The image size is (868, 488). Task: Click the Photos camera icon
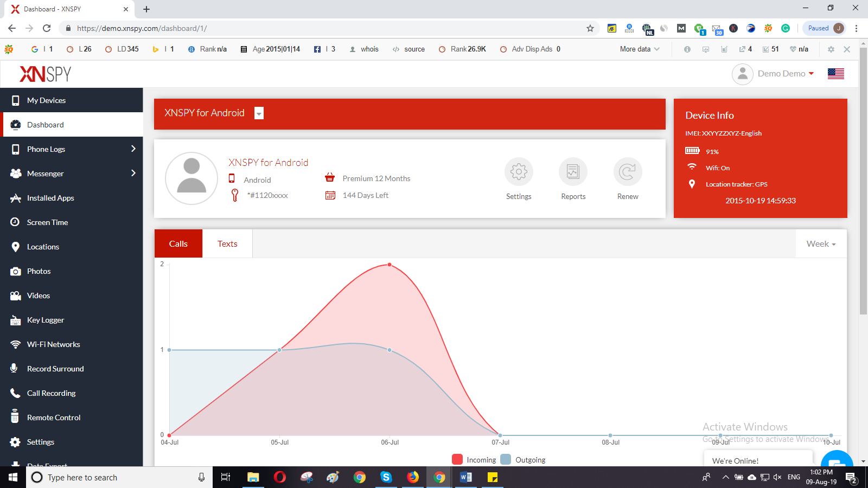(15, 271)
